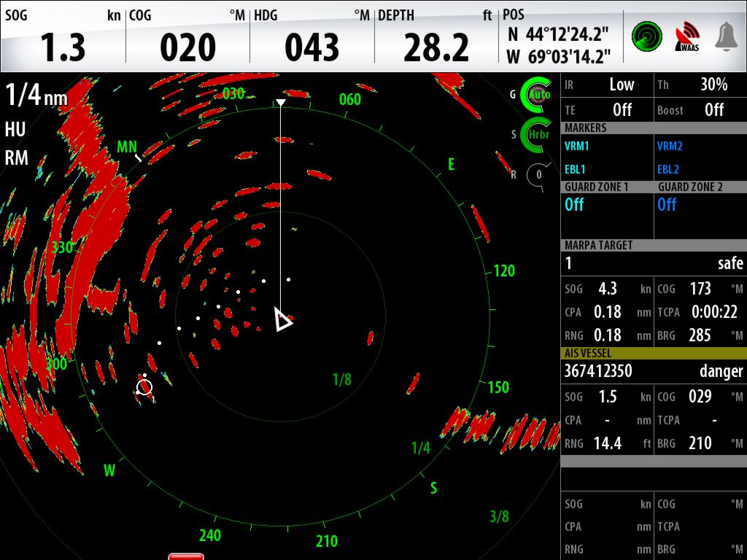Toggle Guard Zone 2 Off
This screenshot has width=747, height=560.
tap(667, 205)
